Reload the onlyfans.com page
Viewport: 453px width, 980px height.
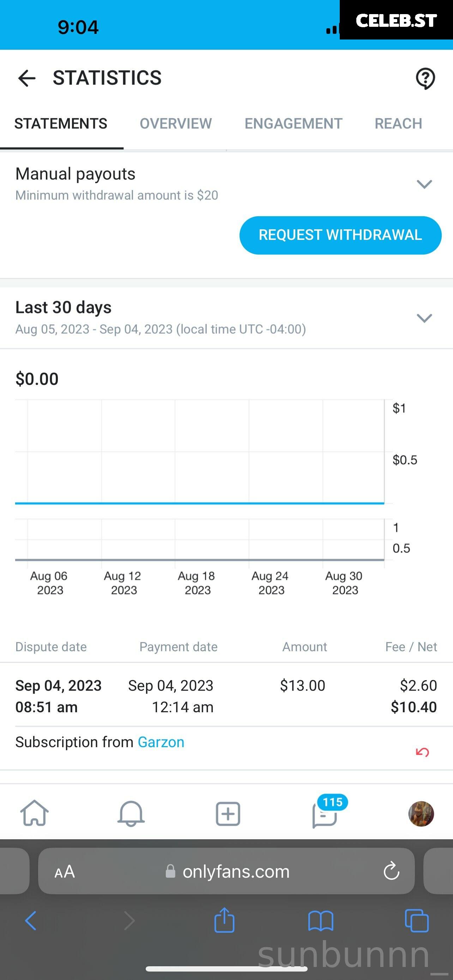coord(391,871)
